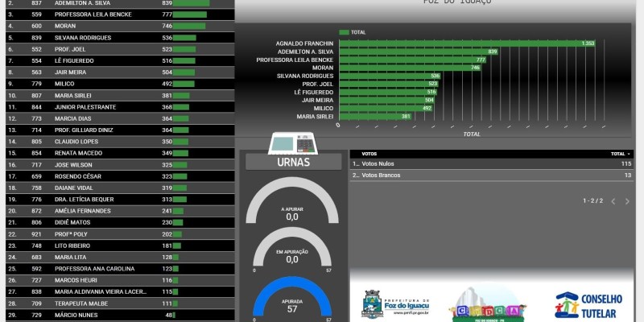Select MILICO list row
This screenshot has height=322, width=644.
coord(120,84)
